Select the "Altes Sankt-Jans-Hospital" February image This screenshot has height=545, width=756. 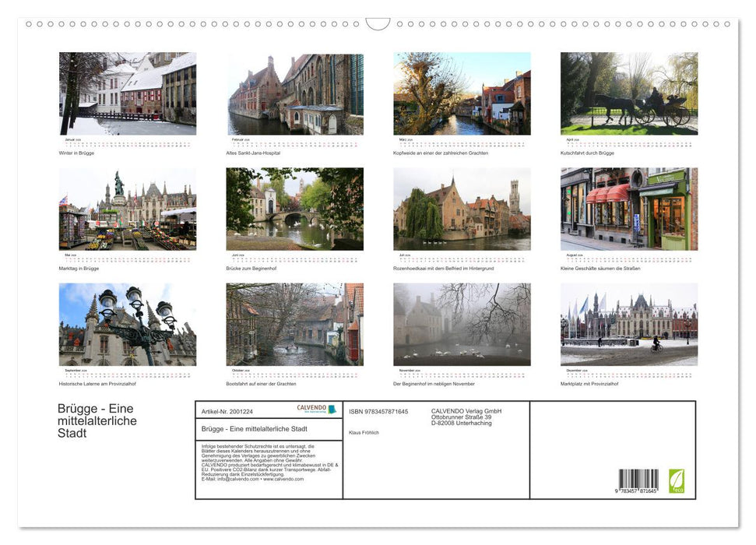295,93
